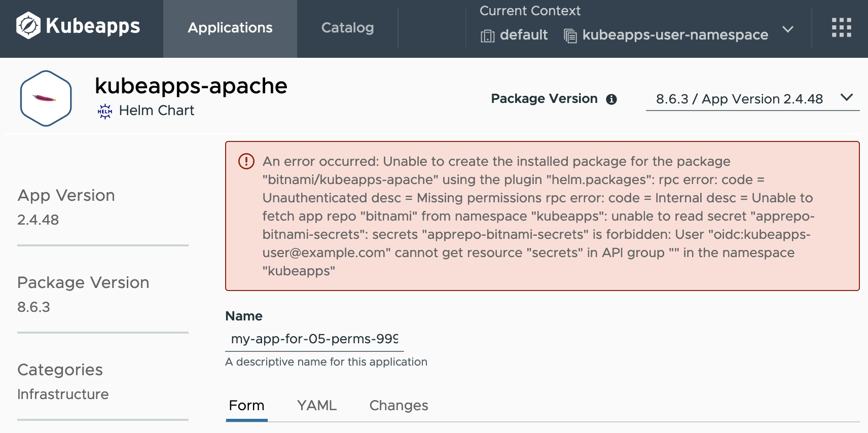Click the kubeapps-apache hexagon icon
Image resolution: width=868 pixels, height=433 pixels.
46,98
